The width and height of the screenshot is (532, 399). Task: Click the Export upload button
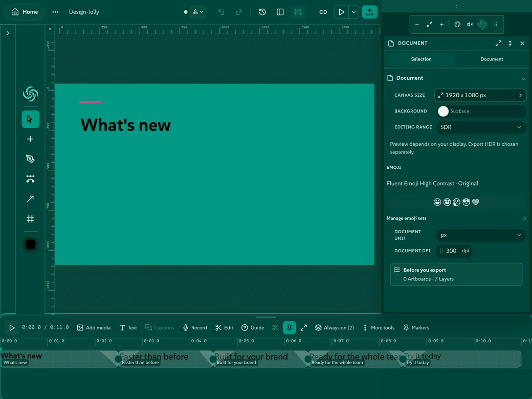tap(369, 12)
